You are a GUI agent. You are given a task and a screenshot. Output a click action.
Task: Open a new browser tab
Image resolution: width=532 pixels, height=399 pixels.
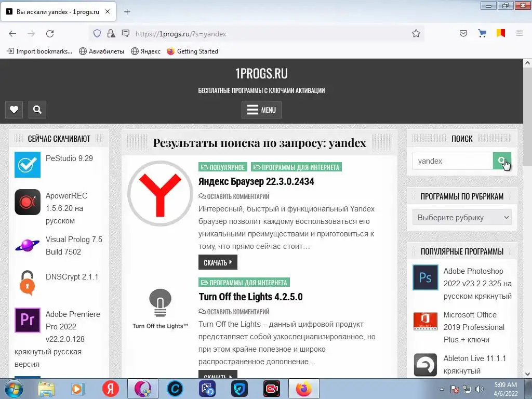[x=127, y=12]
